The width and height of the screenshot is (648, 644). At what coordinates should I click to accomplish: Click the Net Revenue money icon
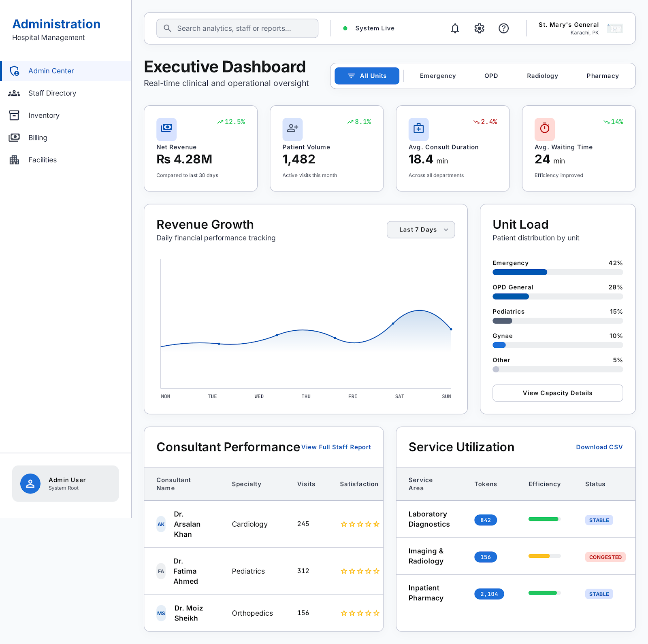(166, 128)
